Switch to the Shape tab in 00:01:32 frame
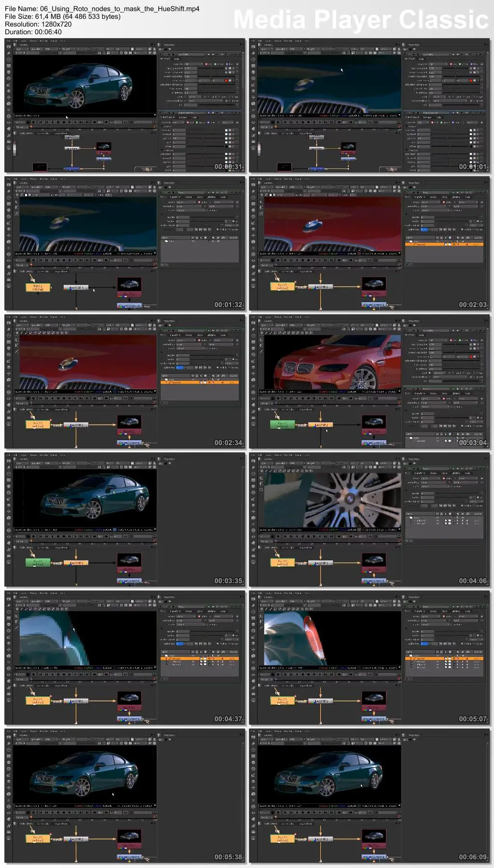This screenshot has width=494, height=868. pos(189,197)
